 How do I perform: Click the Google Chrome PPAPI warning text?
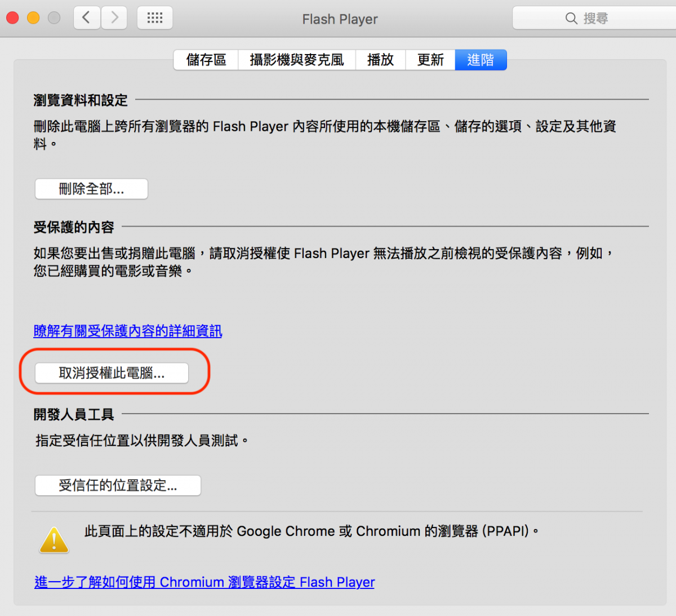(312, 531)
